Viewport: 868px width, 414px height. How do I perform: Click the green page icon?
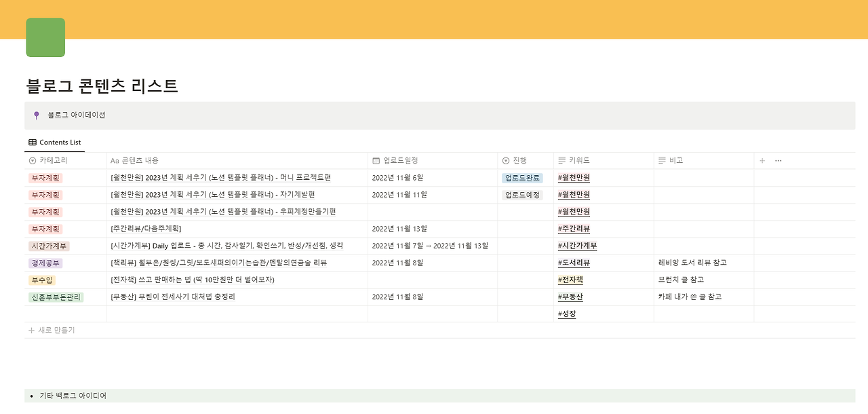45,37
